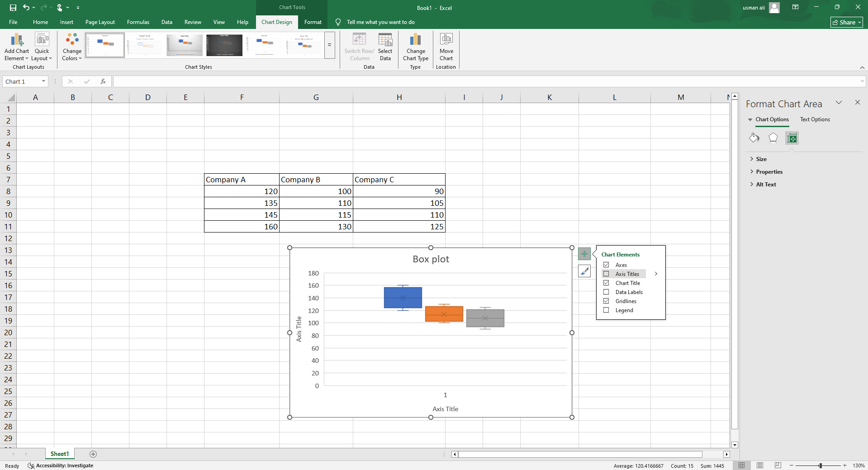Click Accessibility: Investigate in status bar
This screenshot has width=868, height=470.
60,465
